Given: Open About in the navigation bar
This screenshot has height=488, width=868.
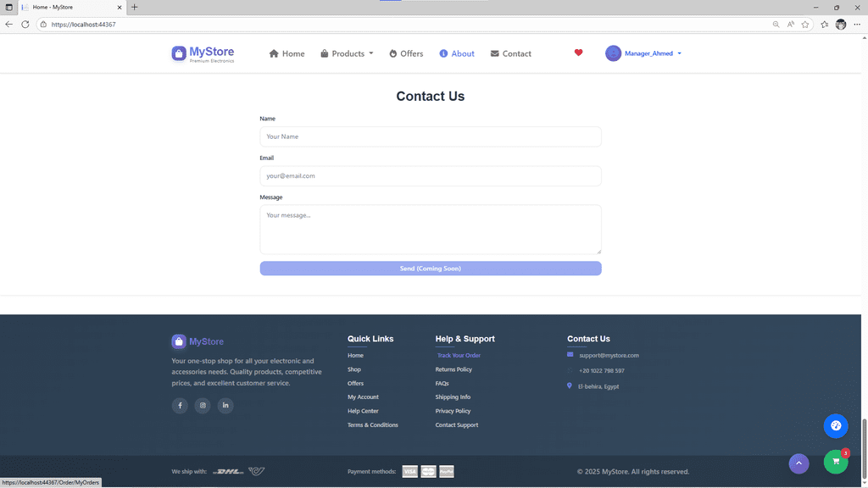Looking at the screenshot, I should pos(457,53).
